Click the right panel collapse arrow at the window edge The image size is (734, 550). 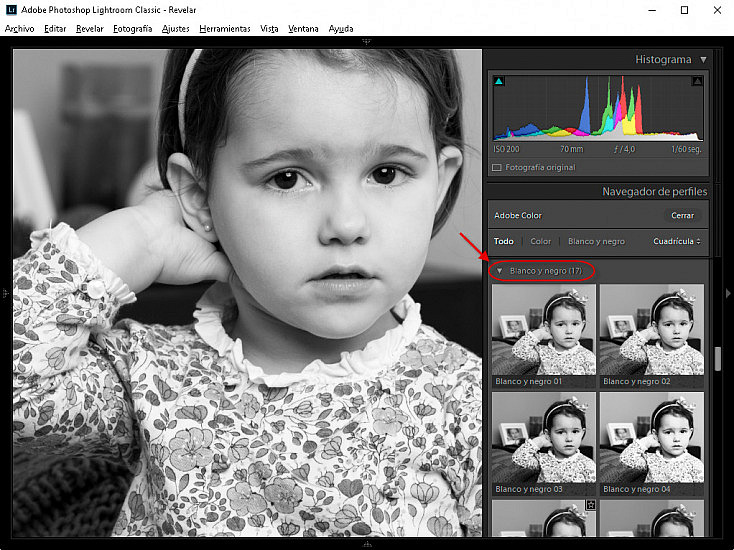pyautogui.click(x=728, y=293)
